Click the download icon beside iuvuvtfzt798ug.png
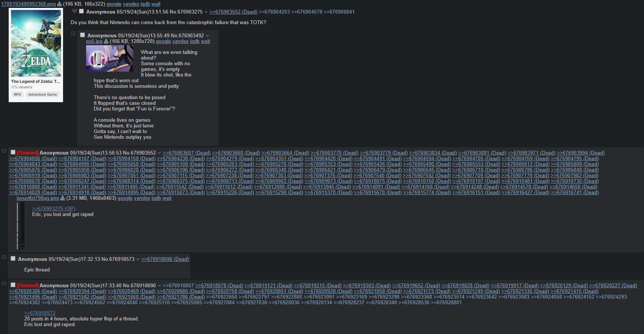644x334 pixels. pos(63,198)
